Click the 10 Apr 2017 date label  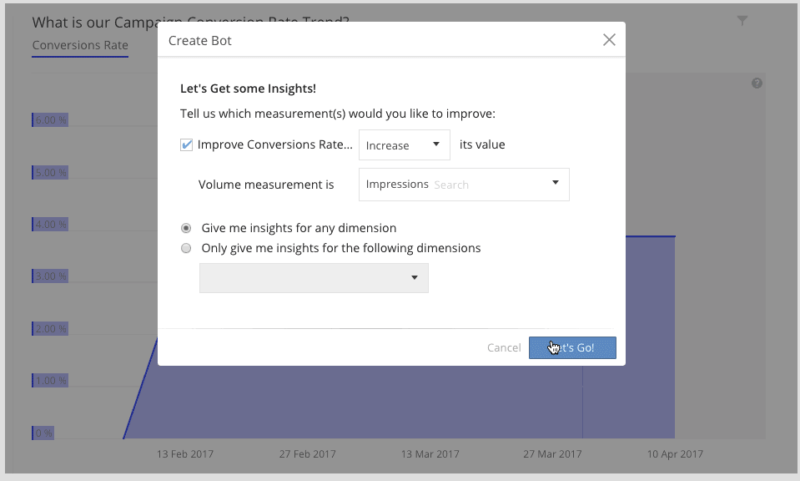675,454
